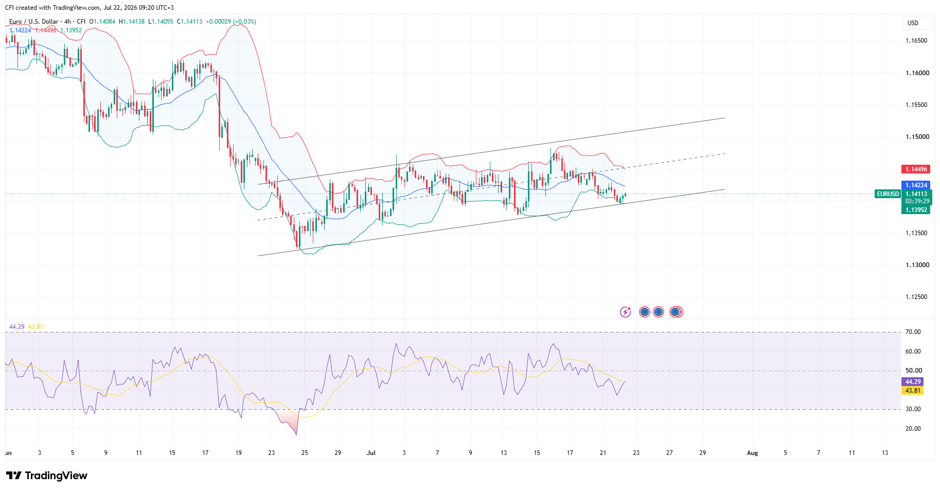
Task: Click the high value H1.14138
Action: coord(131,22)
